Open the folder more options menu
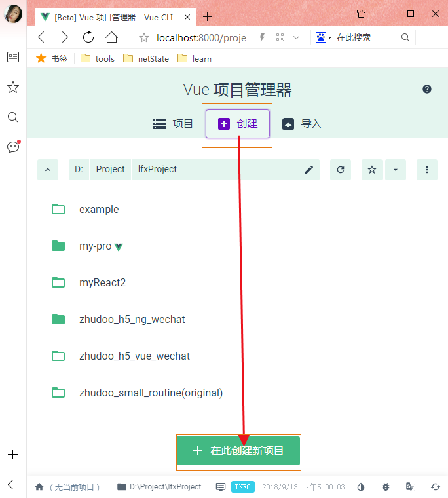The image size is (448, 498). pos(427,170)
